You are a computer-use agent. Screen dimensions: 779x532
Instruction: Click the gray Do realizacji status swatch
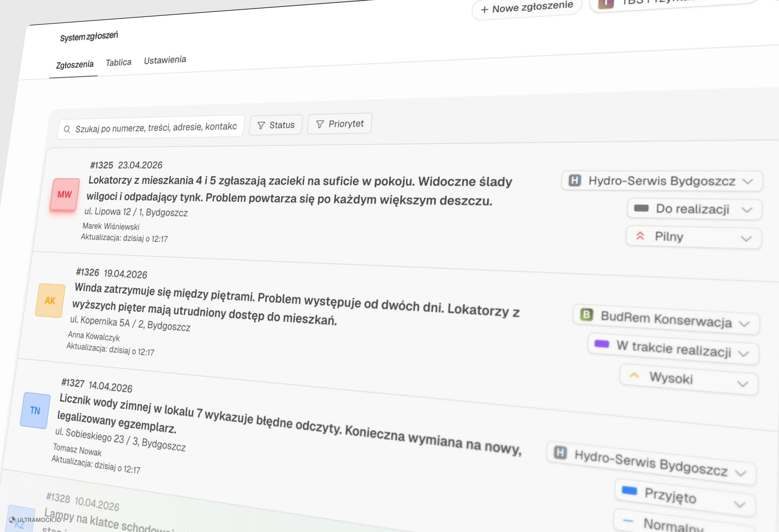tap(641, 208)
